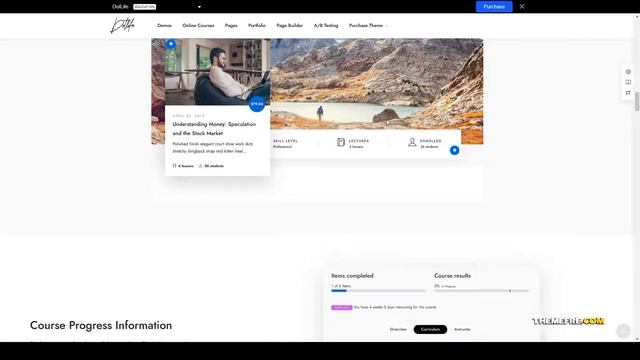
Task: Click the Skill Level label
Action: [285, 141]
